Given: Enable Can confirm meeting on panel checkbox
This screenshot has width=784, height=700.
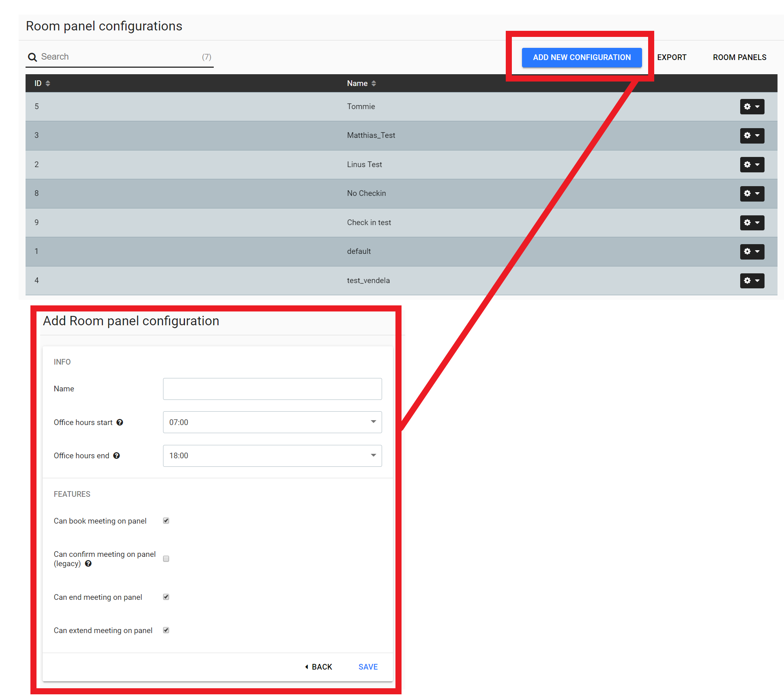Looking at the screenshot, I should click(166, 558).
